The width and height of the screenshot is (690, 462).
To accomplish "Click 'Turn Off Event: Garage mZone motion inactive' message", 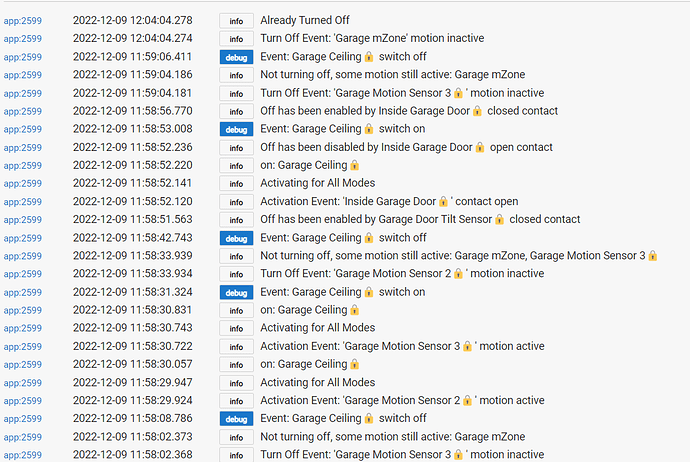I will click(x=385, y=38).
